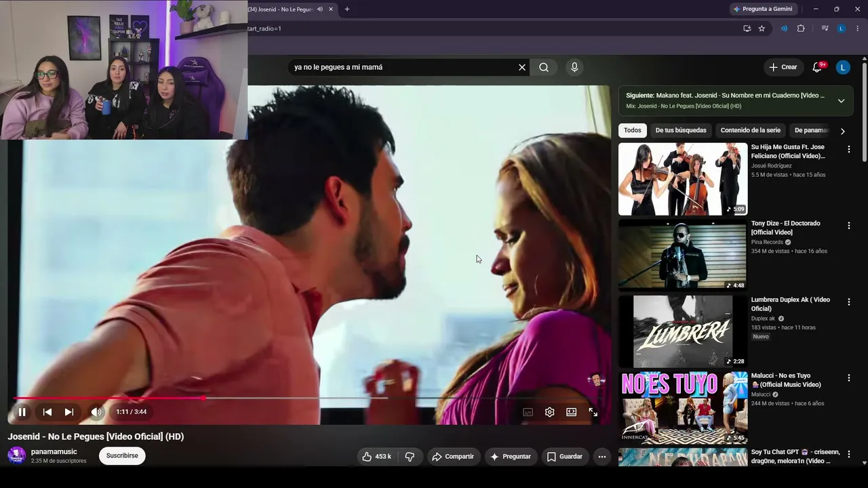Mute the video player volume
Image resolution: width=868 pixels, height=488 pixels.
tap(96, 412)
